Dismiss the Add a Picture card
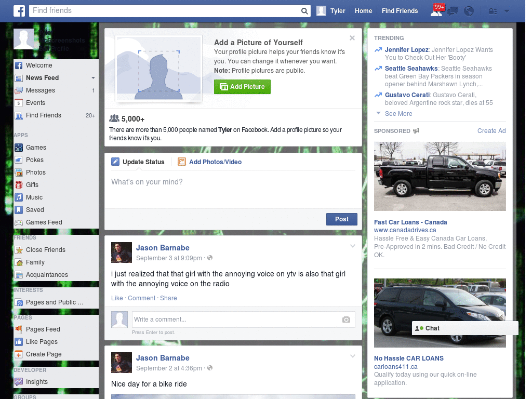The height and width of the screenshot is (399, 532). coord(352,38)
